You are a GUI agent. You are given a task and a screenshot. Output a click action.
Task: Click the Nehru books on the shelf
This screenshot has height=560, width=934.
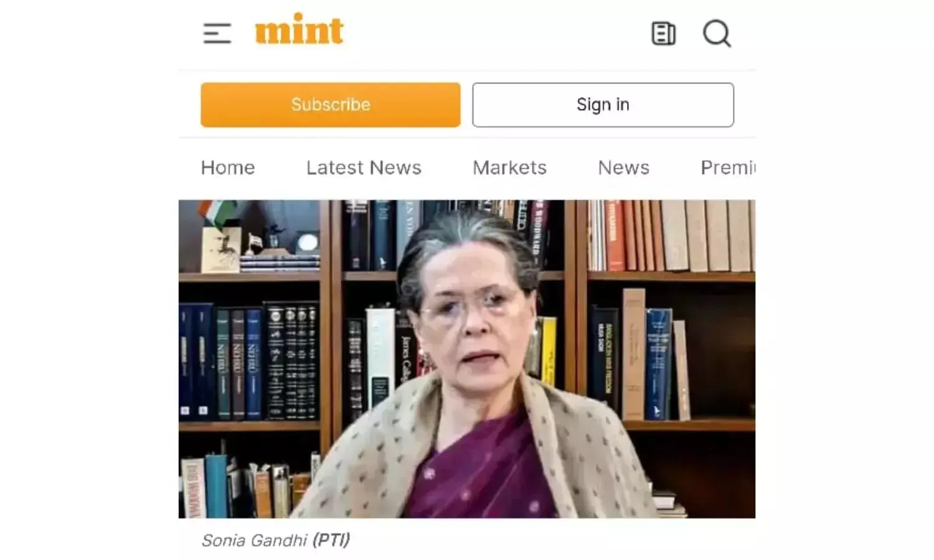tap(238, 363)
